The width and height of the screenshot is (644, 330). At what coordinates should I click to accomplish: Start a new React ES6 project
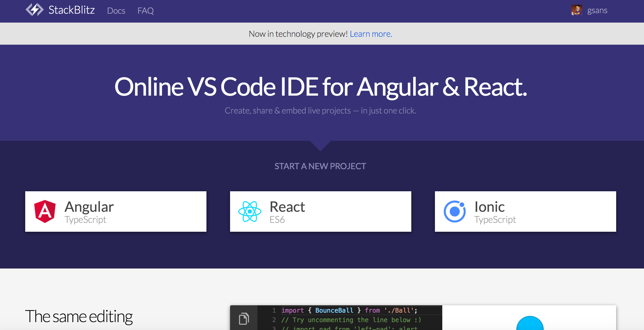(x=320, y=212)
